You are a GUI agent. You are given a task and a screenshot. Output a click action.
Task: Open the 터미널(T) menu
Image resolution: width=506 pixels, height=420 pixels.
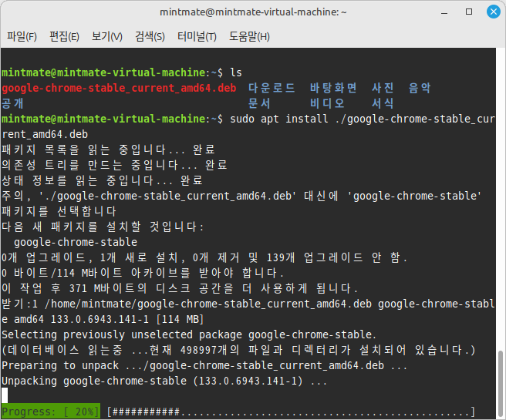pos(197,36)
